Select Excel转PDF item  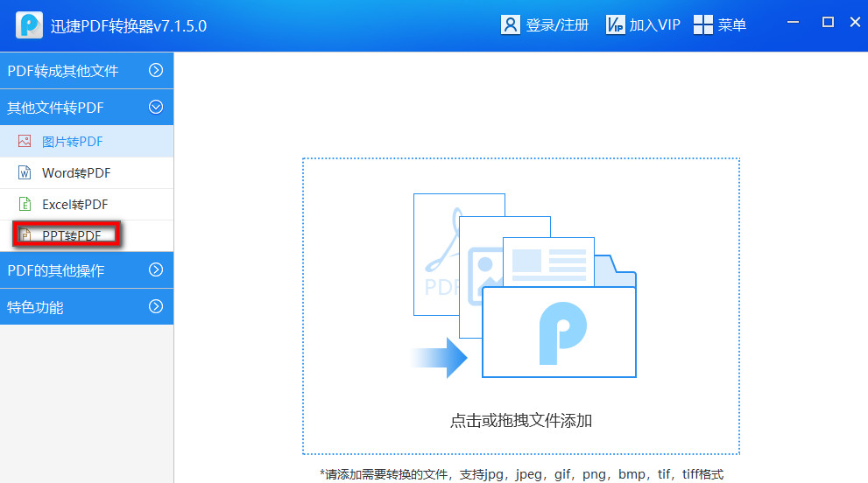87,204
